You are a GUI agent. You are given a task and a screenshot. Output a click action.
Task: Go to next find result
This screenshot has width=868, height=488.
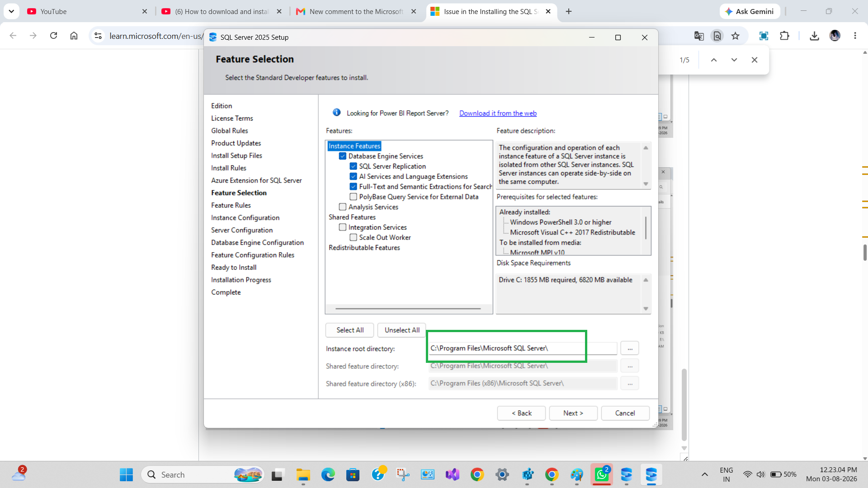click(x=734, y=60)
